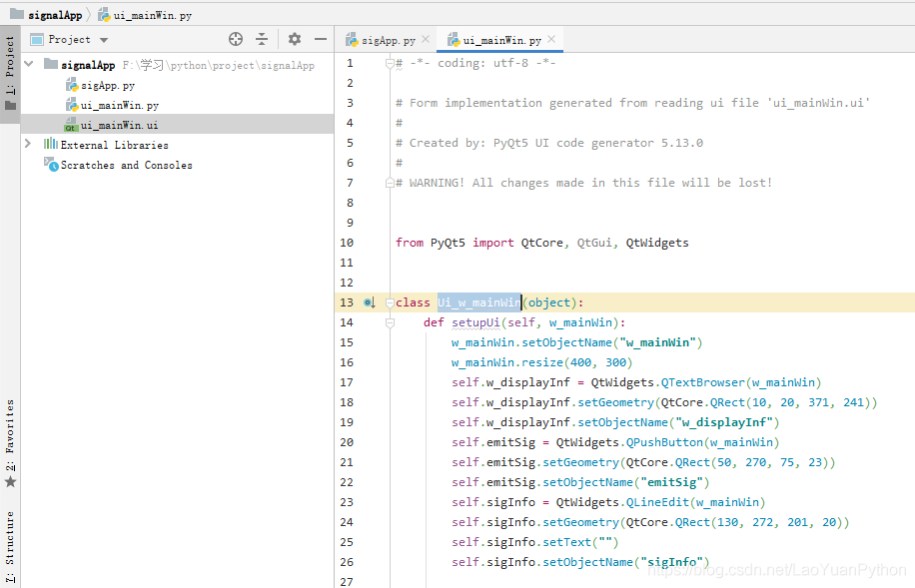
Task: Select ui_mainWin.py in project tree
Action: point(120,105)
